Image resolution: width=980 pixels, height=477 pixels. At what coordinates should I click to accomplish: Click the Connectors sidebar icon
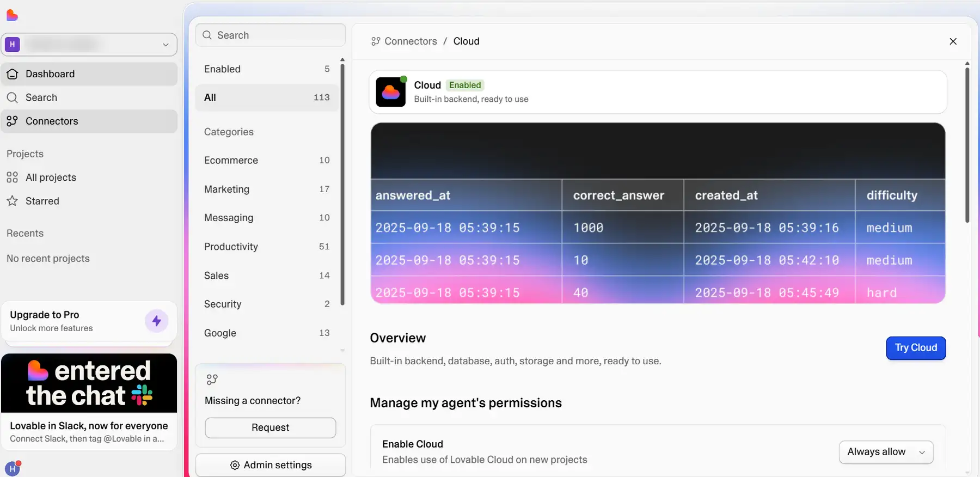click(x=12, y=121)
